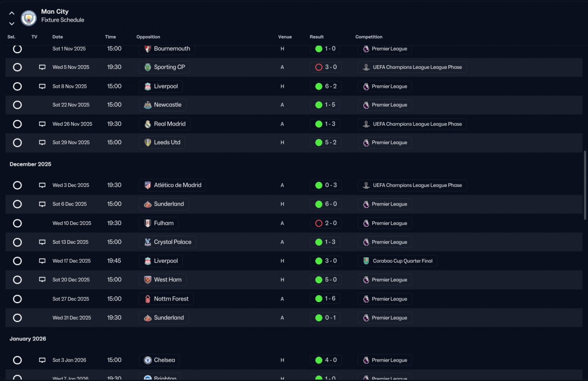Go to next club with down chevron
This screenshot has height=381, width=588.
(x=12, y=23)
